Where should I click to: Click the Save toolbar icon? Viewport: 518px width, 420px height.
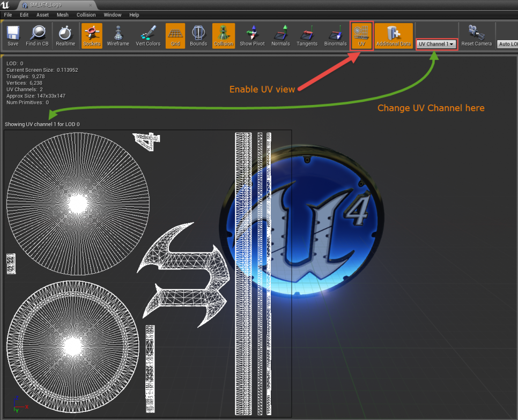13,36
